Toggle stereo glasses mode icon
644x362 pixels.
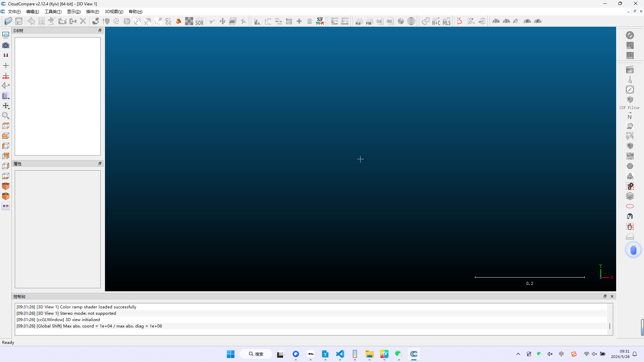point(6,206)
